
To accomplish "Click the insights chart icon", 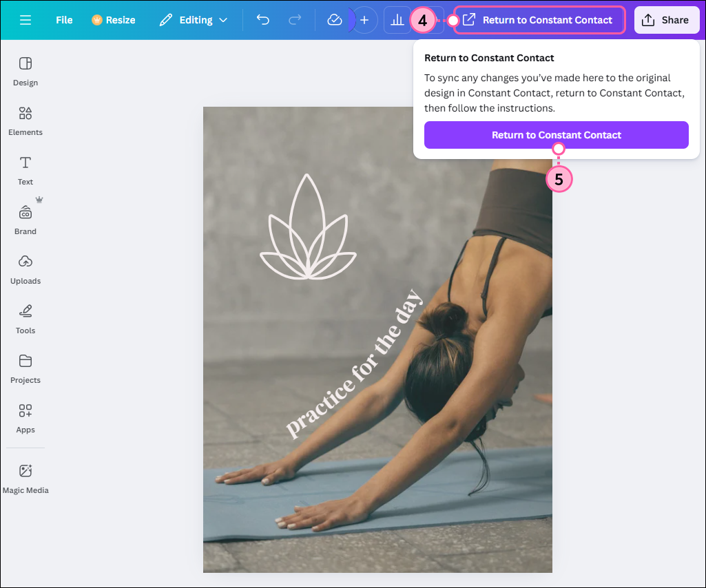I will tap(397, 20).
